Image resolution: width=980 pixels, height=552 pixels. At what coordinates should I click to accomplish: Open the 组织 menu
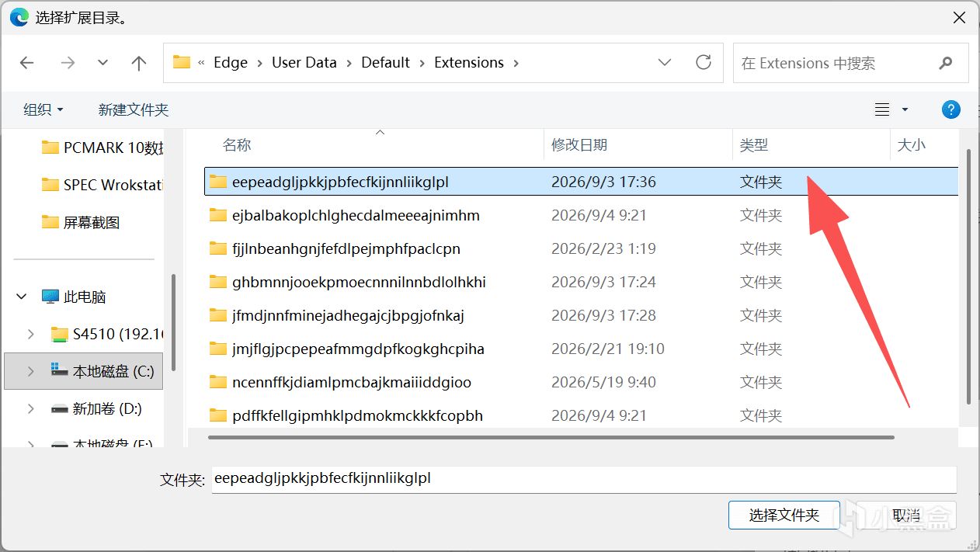tap(43, 109)
